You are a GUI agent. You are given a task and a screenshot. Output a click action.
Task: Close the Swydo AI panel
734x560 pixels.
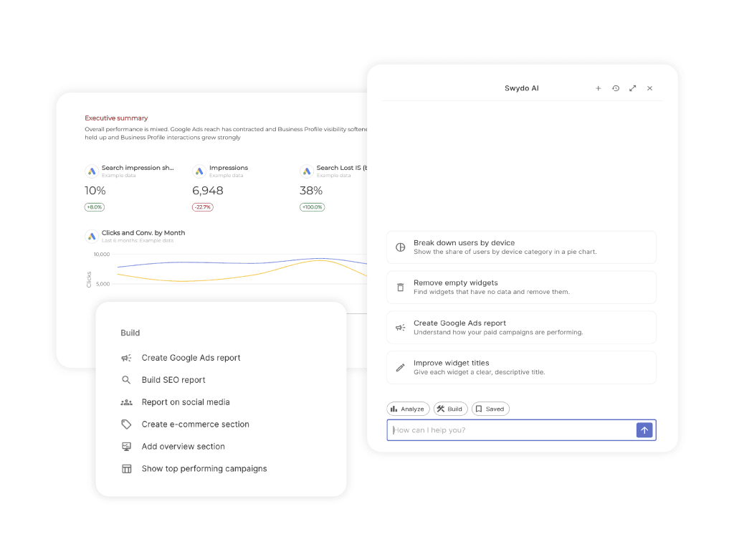649,88
